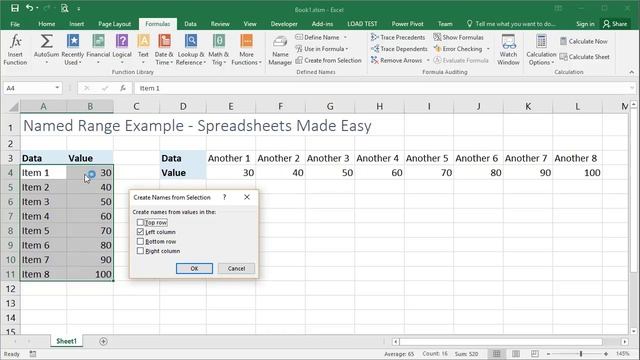640x360 pixels.
Task: Open Lookup & Reference functions
Action: coord(191,49)
